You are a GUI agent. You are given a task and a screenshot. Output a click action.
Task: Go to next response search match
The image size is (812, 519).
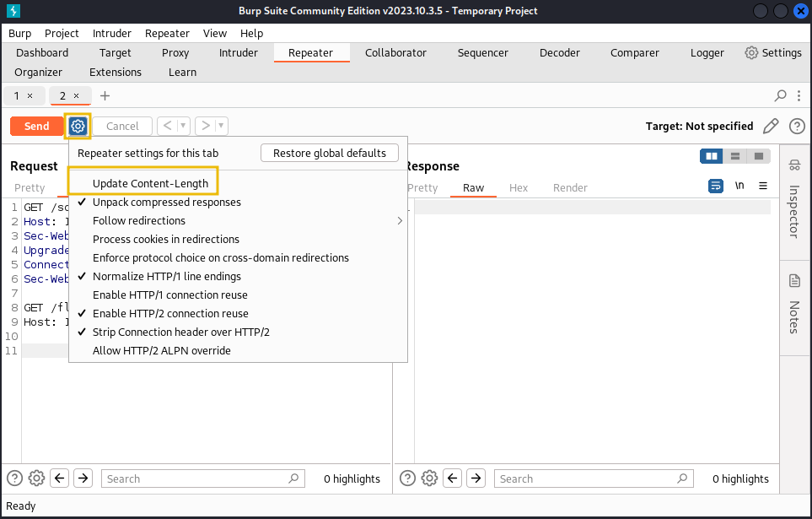coord(476,478)
